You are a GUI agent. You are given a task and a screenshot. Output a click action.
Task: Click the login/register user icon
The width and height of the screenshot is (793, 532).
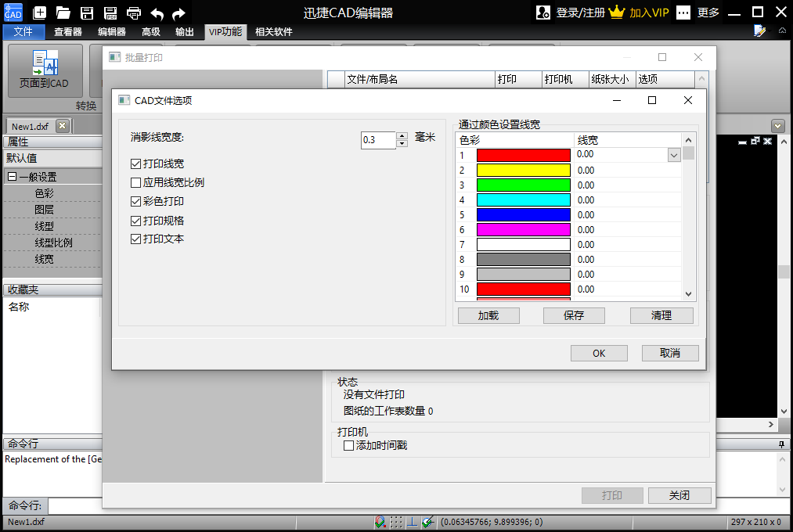543,12
